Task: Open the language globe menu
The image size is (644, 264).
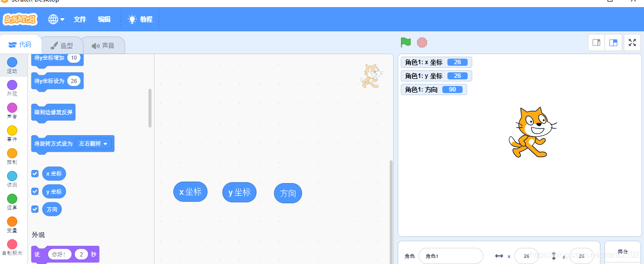Action: pyautogui.click(x=56, y=19)
